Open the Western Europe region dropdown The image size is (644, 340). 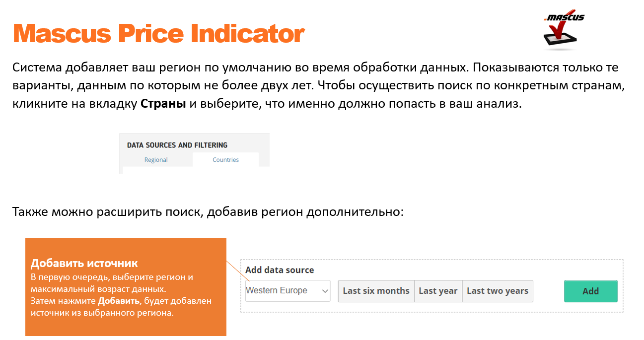click(288, 291)
